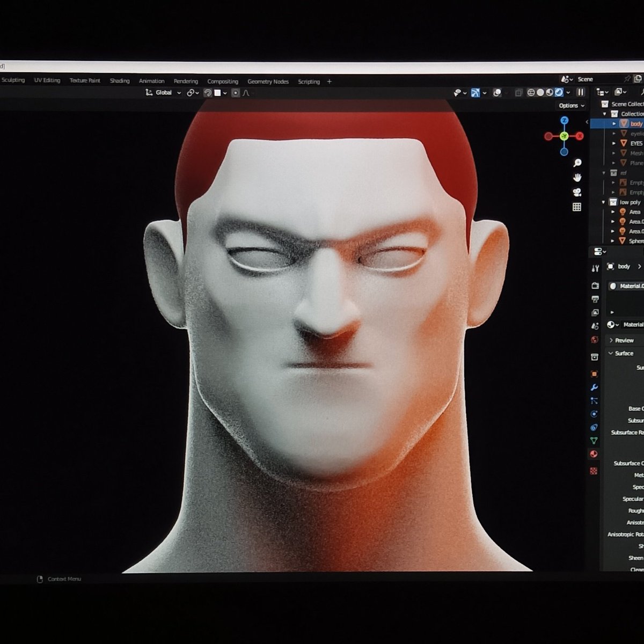
Task: Click the Z axis on the navigation gizmo
Action: 564,120
